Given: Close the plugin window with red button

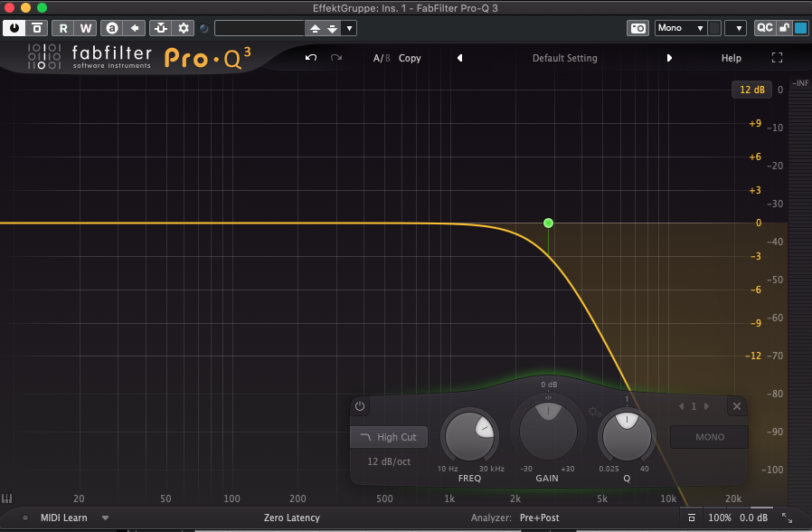Looking at the screenshot, I should click(x=9, y=7).
